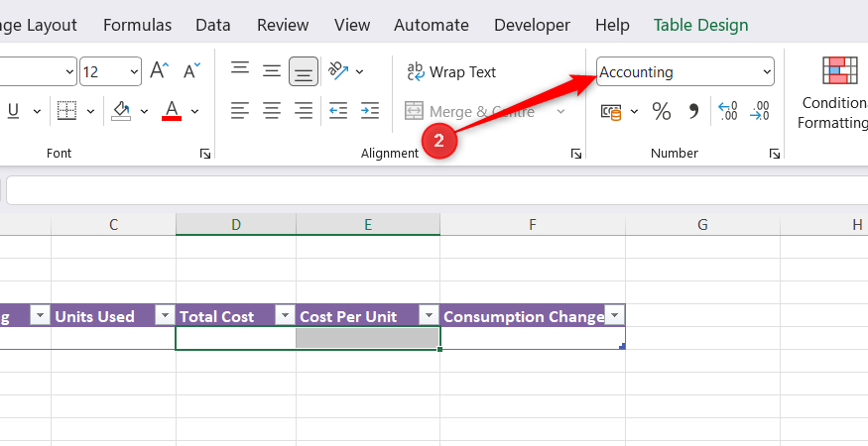
Task: Open the fill colour dropdown arrow
Action: [145, 111]
